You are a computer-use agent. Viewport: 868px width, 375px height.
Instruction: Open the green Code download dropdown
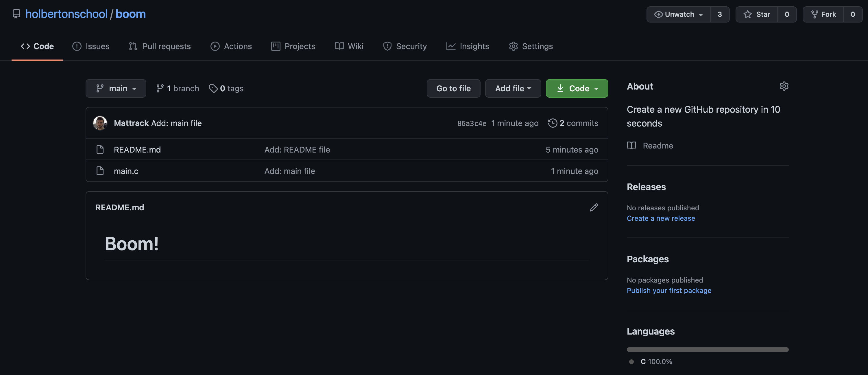point(577,88)
